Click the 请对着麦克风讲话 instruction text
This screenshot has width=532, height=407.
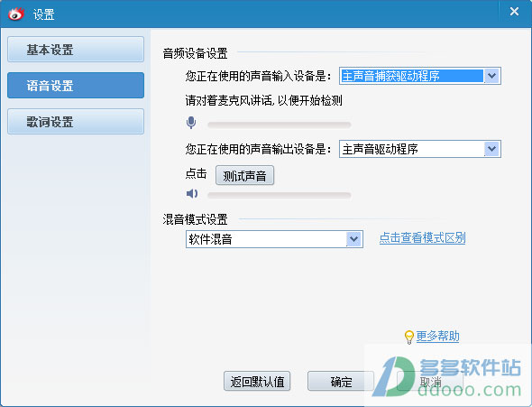pyautogui.click(x=263, y=100)
